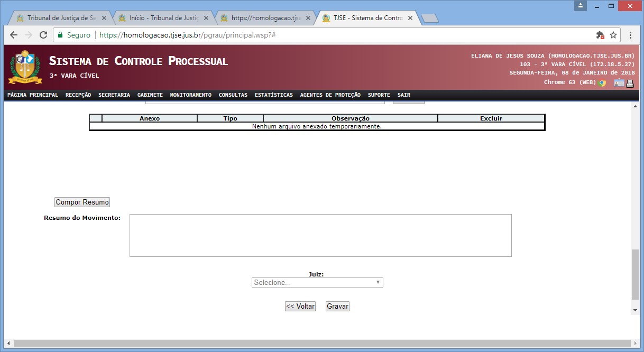Reload the page with browser refresh button
This screenshot has height=352, width=644.
coord(43,35)
